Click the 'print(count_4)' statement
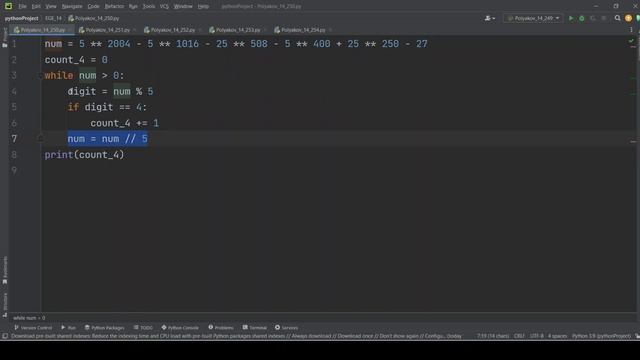Screen dimensions: 640x360 (x=84, y=155)
